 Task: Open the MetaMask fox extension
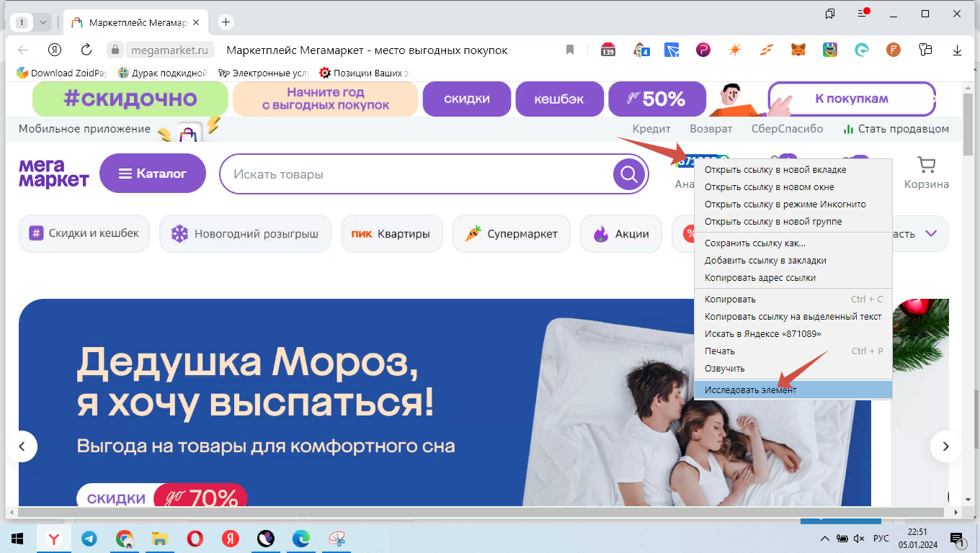798,50
